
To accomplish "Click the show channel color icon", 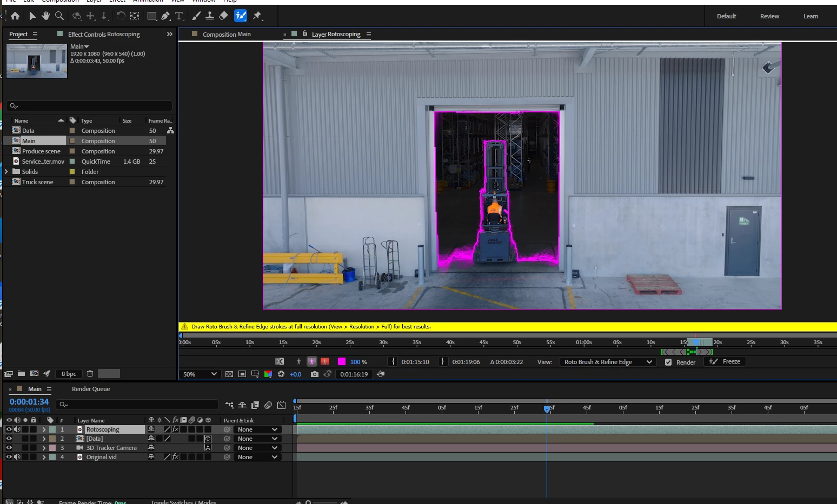I will tap(268, 374).
